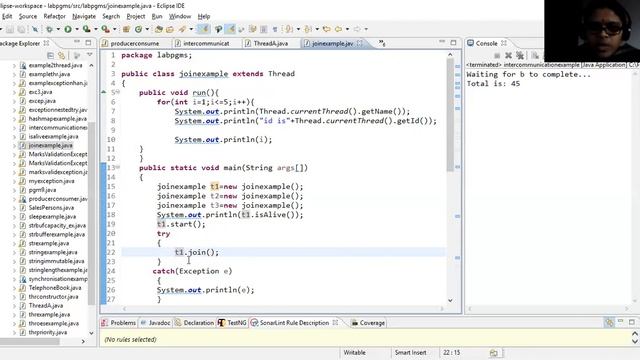Click the Open Task folder icon
This screenshot has width=640, height=360.
(170, 29)
